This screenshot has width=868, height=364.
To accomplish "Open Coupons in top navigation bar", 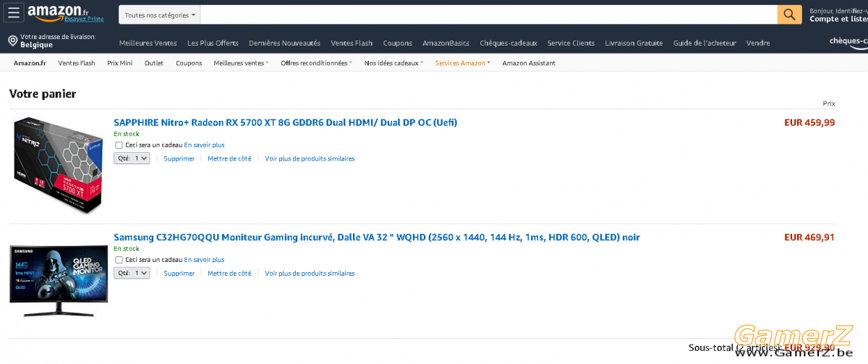I will [398, 43].
